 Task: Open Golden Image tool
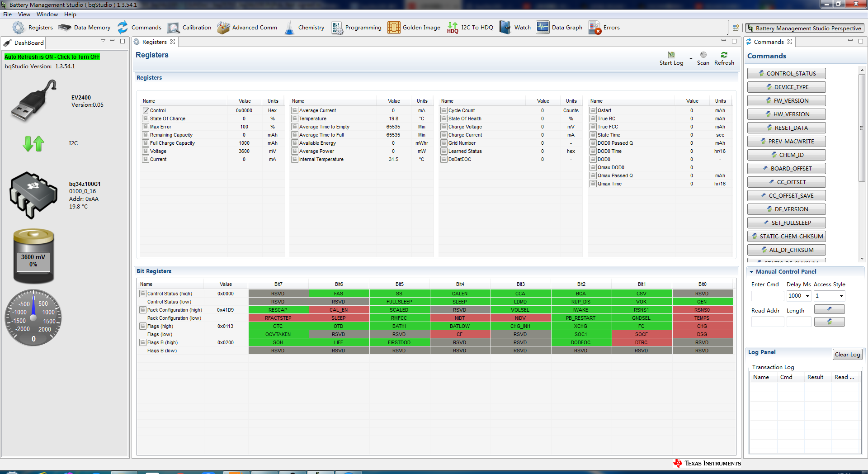(414, 28)
